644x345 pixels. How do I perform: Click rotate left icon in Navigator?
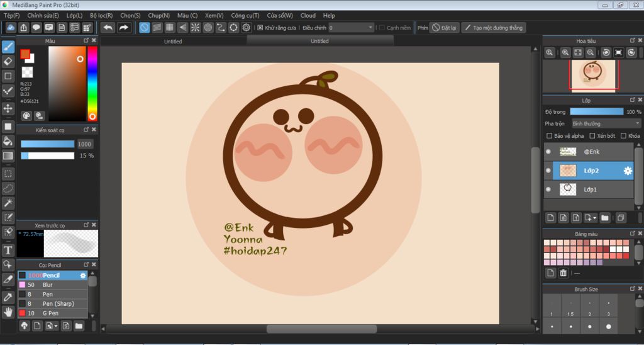click(x=606, y=53)
